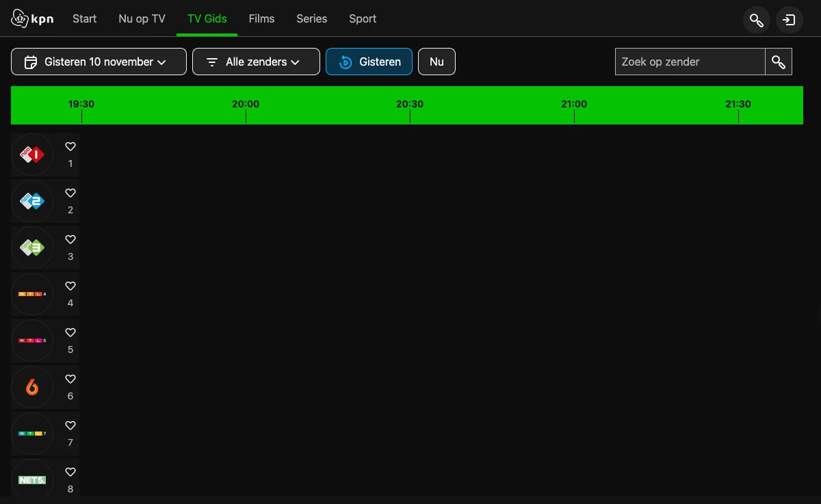Select the TV Gids tab
Screen dimensions: 821x504
coord(207,19)
